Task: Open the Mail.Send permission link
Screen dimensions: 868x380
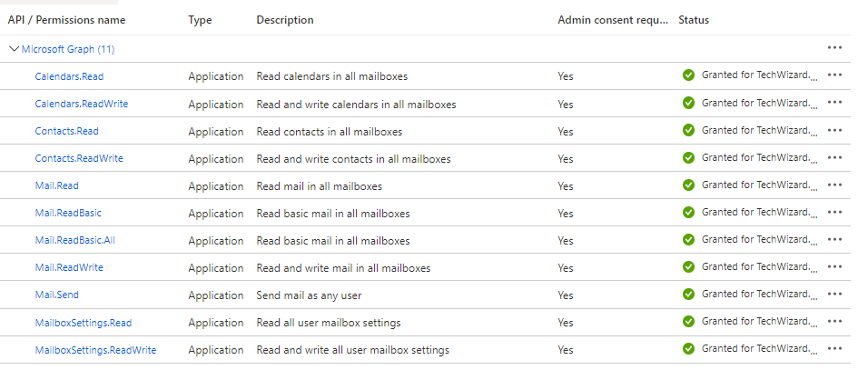Action: point(57,295)
